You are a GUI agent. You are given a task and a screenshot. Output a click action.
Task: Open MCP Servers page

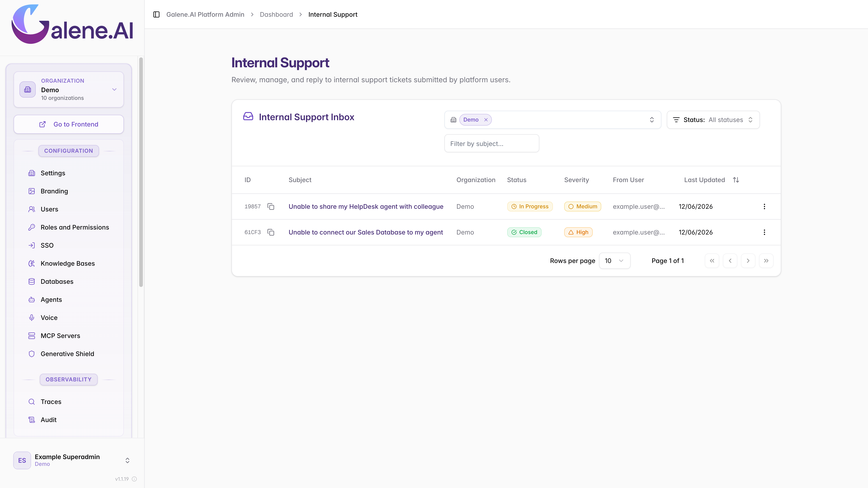(69, 336)
